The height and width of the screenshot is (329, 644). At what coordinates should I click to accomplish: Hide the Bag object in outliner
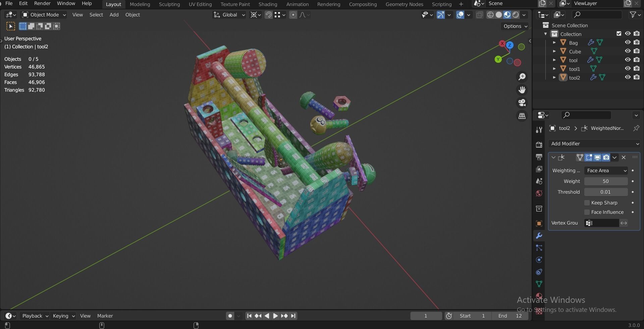pos(628,43)
